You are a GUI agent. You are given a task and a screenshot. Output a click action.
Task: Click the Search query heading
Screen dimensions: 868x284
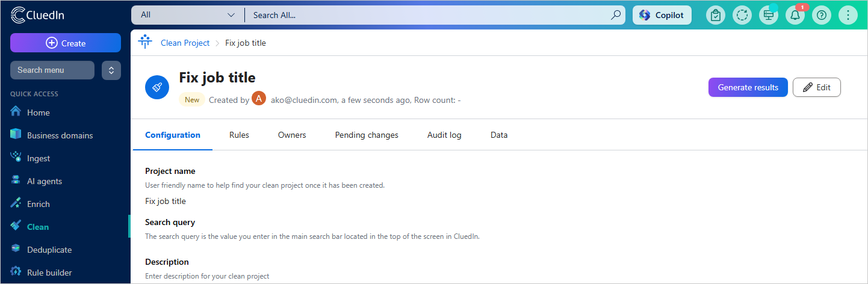(170, 222)
